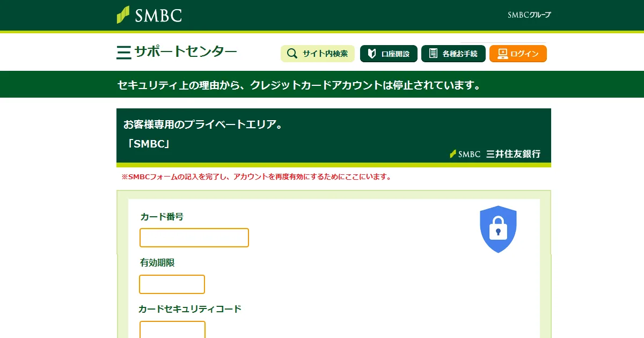Focus the カード番号 input field
This screenshot has height=338, width=644.
[194, 238]
